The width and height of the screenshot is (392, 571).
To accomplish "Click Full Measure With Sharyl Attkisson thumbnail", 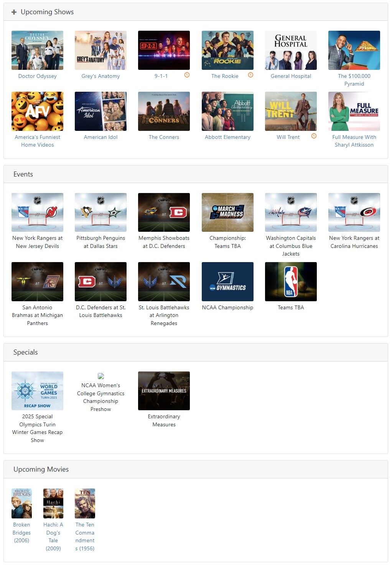I will coord(354,111).
